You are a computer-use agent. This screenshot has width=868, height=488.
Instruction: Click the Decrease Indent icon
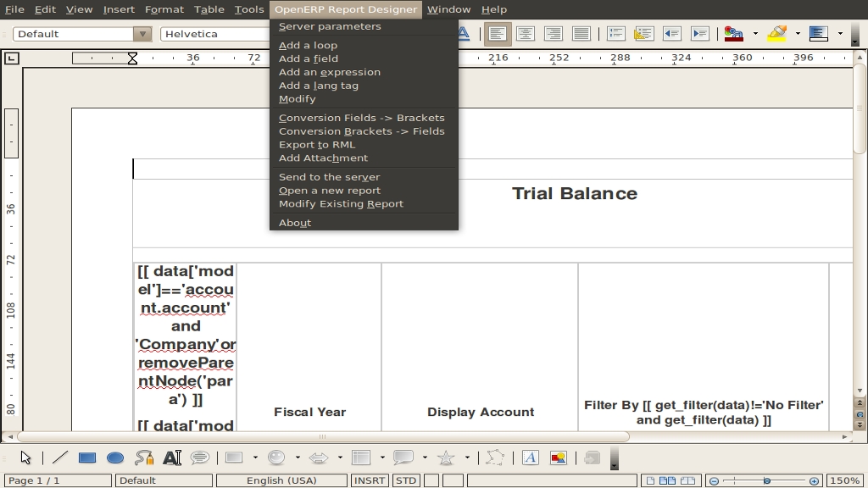click(x=671, y=34)
